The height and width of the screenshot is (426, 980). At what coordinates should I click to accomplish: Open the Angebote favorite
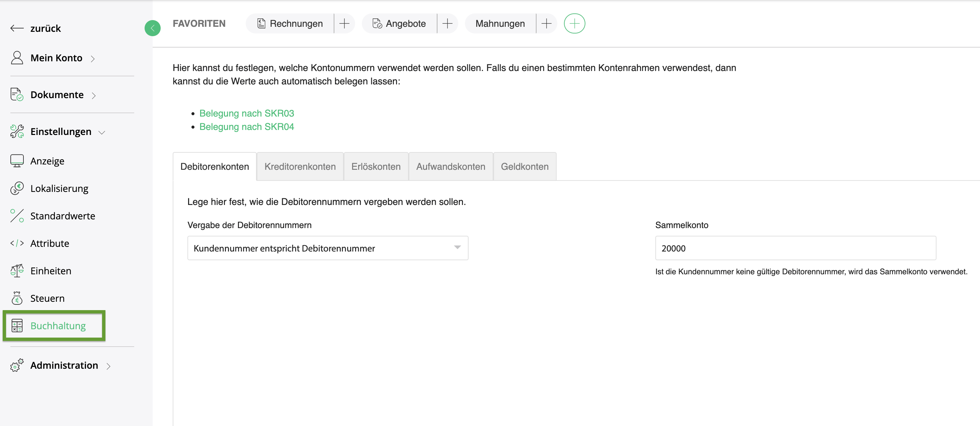click(x=399, y=23)
